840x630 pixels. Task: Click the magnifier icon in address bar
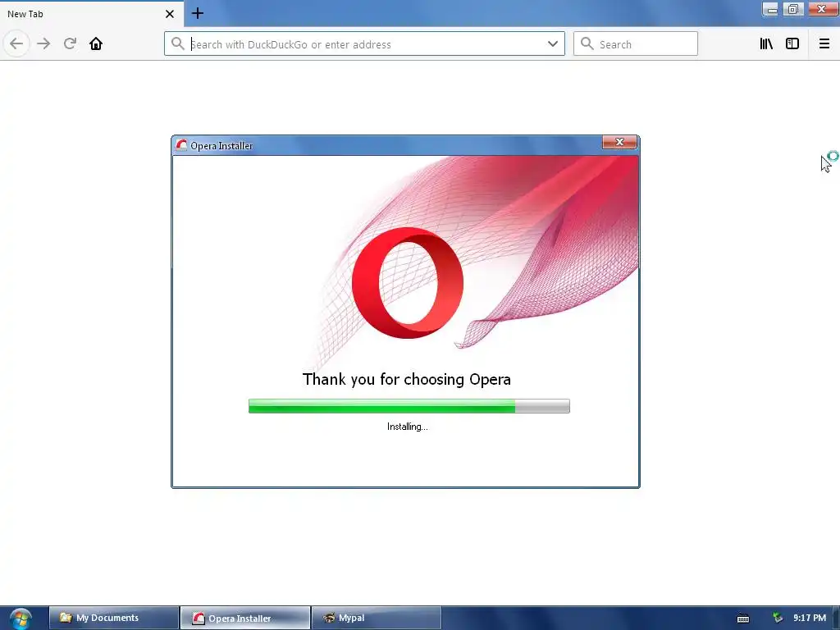tap(177, 43)
